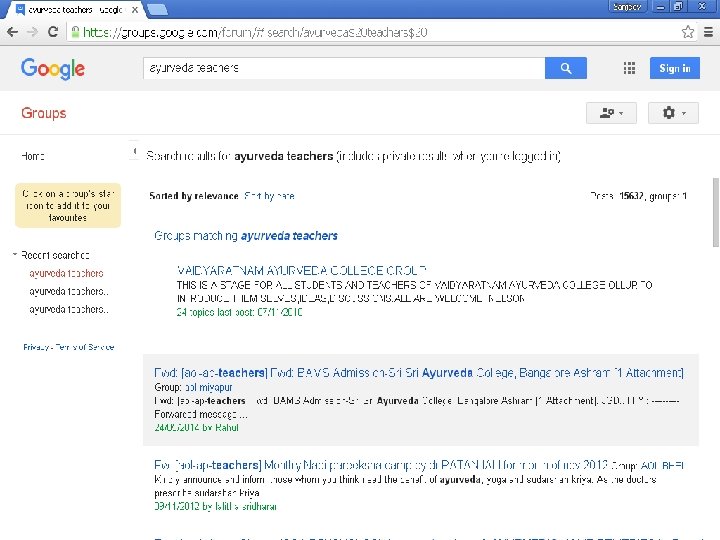Click the yellow favourites tip box
The image size is (720, 540).
[x=68, y=205]
